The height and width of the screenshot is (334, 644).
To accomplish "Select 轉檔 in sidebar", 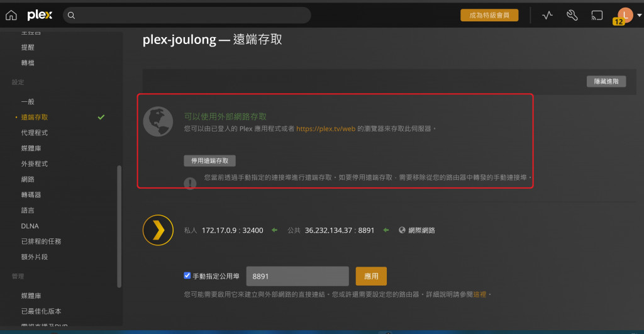I will pos(28,63).
